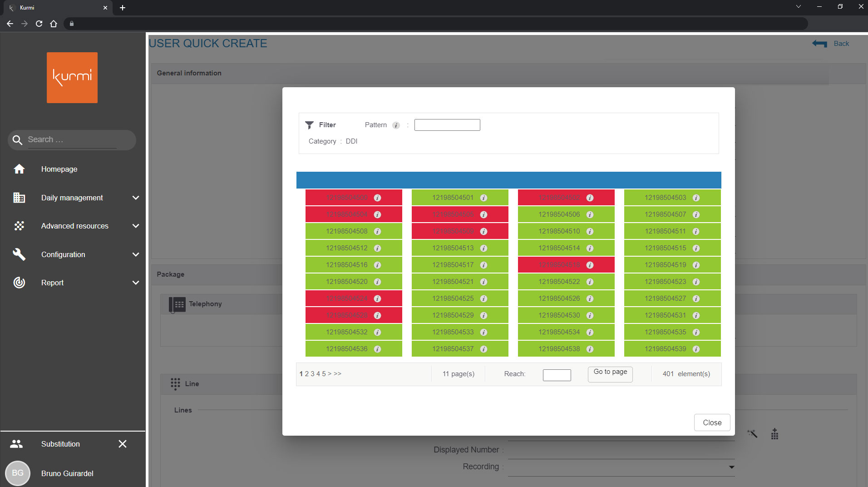The height and width of the screenshot is (487, 868).
Task: Select available number 12198504537
Action: [460, 349]
